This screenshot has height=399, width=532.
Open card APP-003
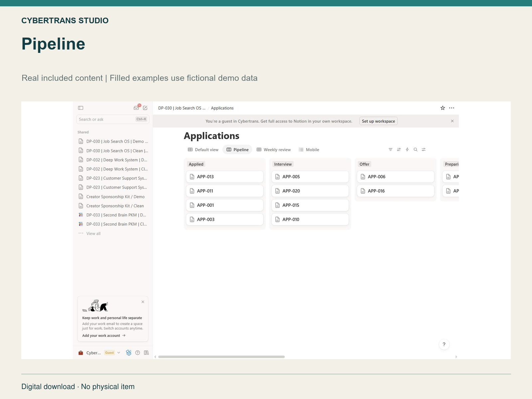click(x=225, y=219)
